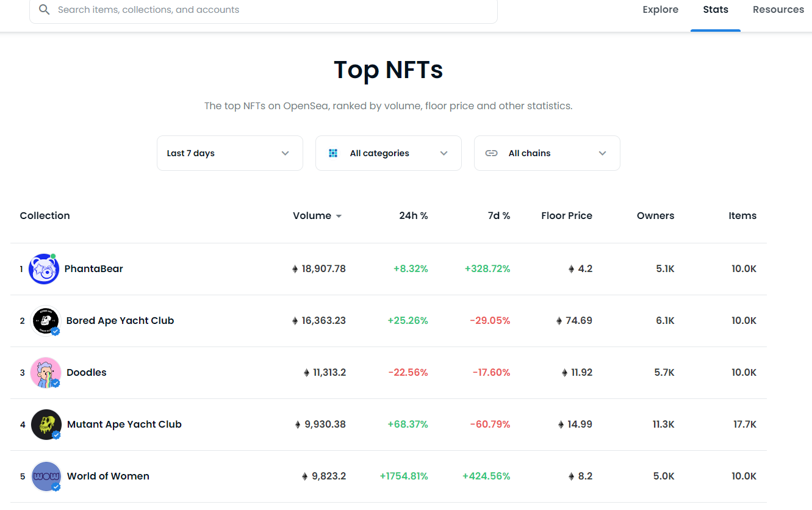Go to the Explore menu
This screenshot has height=510, width=812.
(x=660, y=10)
